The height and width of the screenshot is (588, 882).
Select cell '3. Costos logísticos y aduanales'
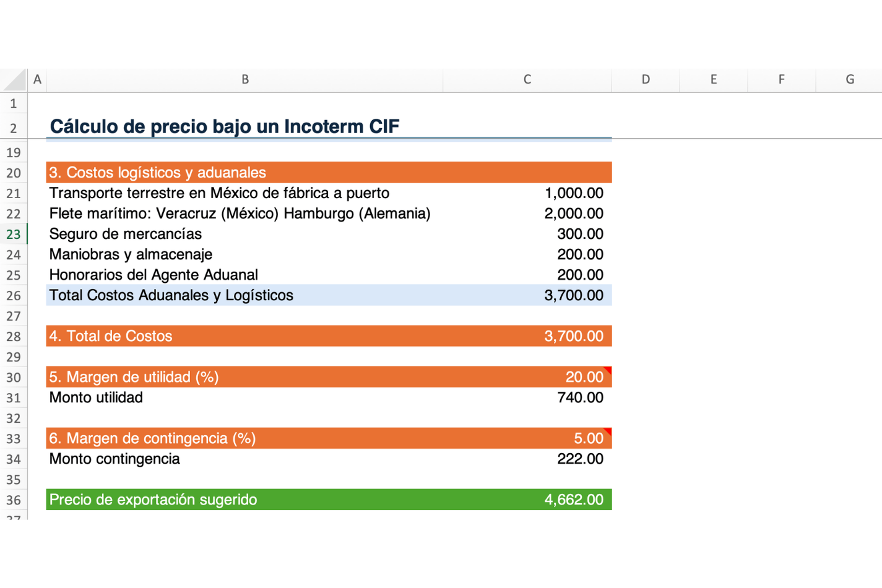[244, 172]
